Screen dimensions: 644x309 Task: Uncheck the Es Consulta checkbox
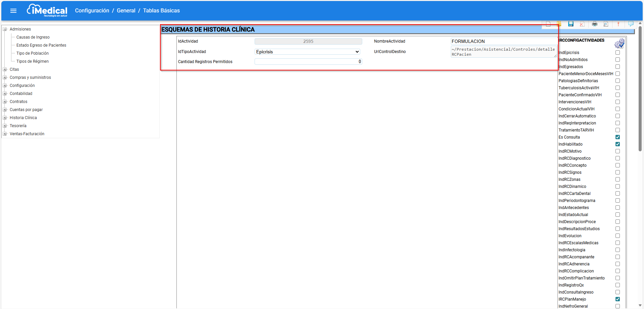pos(618,137)
